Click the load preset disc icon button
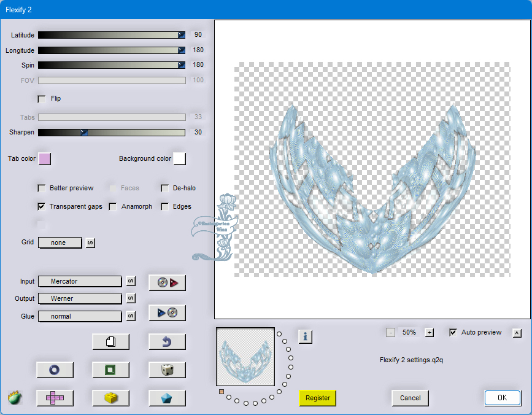The image size is (532, 415). point(168,282)
